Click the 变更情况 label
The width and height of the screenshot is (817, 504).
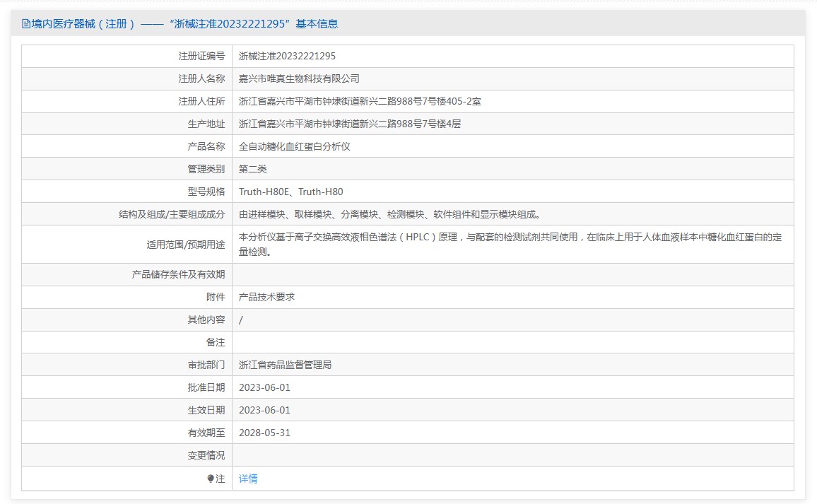click(x=206, y=455)
